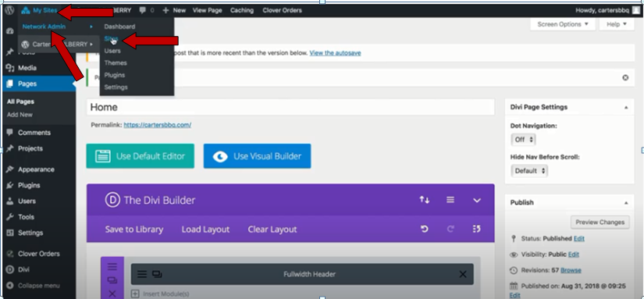Viewport: 644px width, 299px height.
Task: Open Hide Nav Before Scroll dropdown
Action: (529, 171)
